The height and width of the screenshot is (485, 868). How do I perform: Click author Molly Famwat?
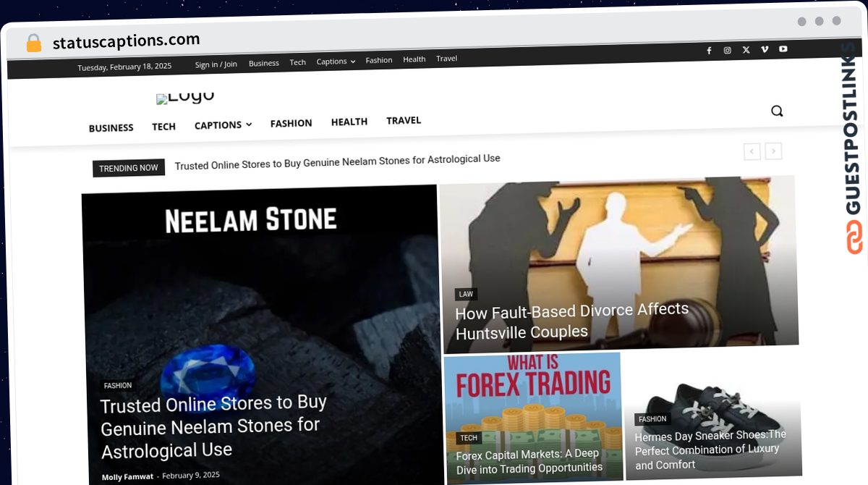127,477
